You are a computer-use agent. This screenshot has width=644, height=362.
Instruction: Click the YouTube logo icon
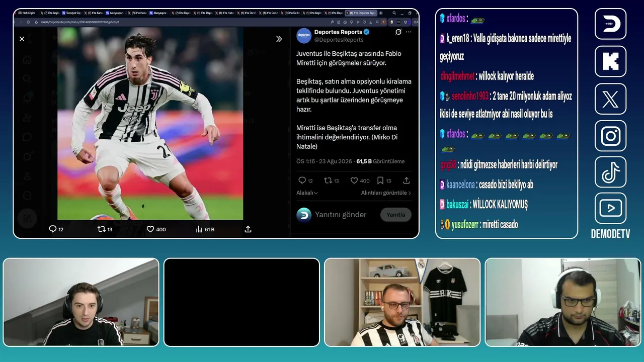pos(610,208)
